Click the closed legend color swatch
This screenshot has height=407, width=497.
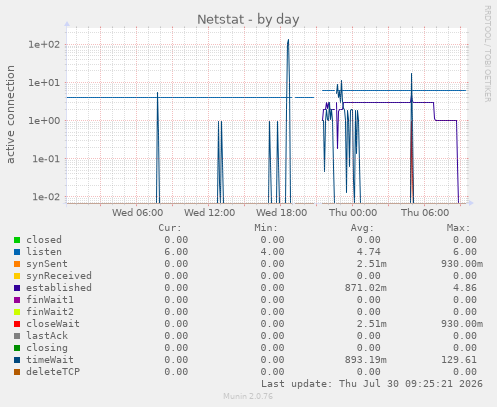click(17, 240)
